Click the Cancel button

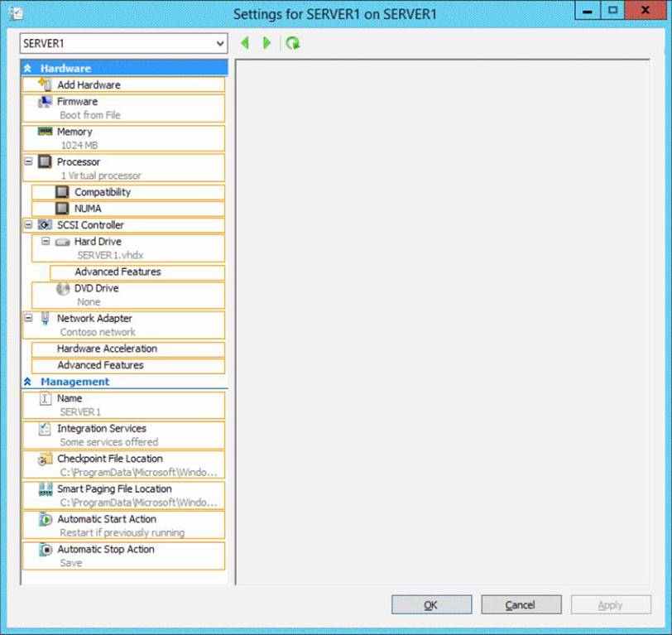point(521,605)
